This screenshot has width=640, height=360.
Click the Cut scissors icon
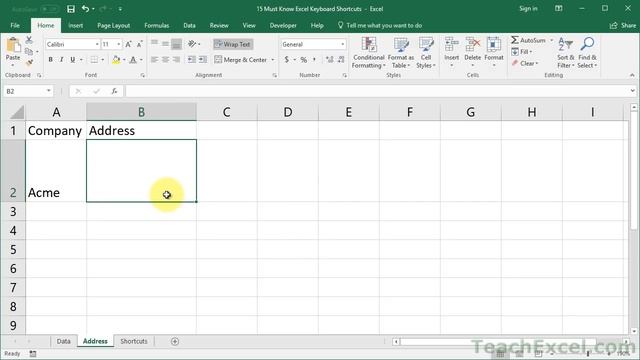tap(29, 40)
